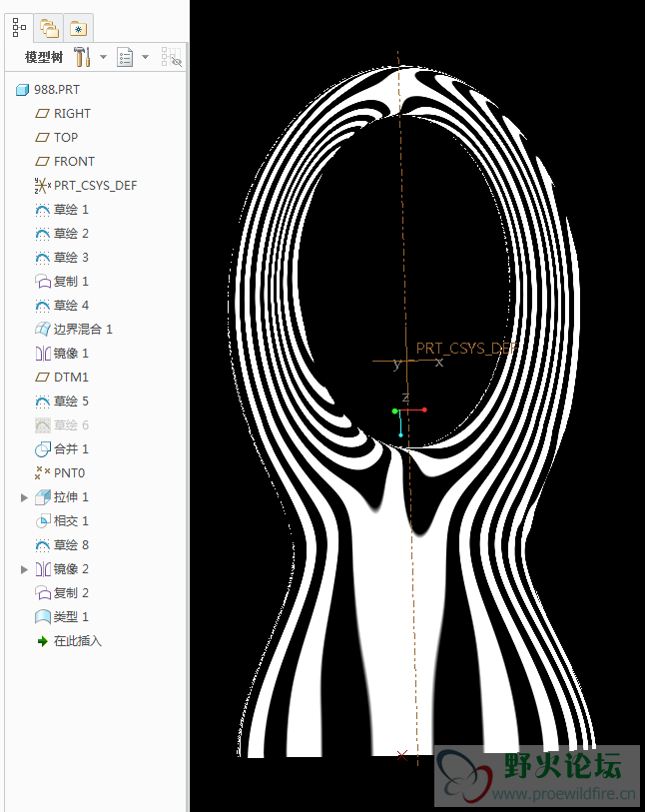Select the greyed-out 草绘 6 item
This screenshot has width=645, height=812.
click(x=62, y=425)
